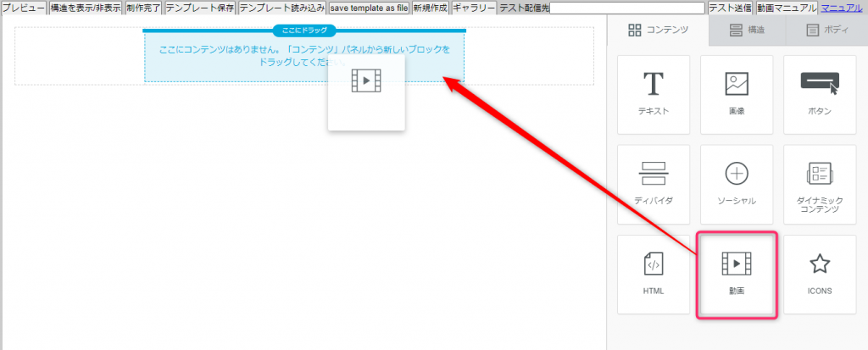
Task: Focus the テスト配信先 input field
Action: (x=627, y=8)
